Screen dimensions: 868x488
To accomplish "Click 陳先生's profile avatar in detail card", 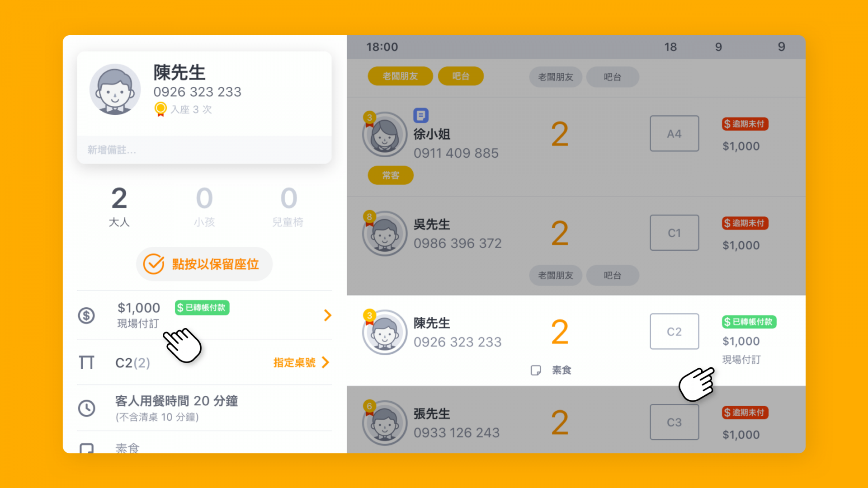I will [x=115, y=89].
